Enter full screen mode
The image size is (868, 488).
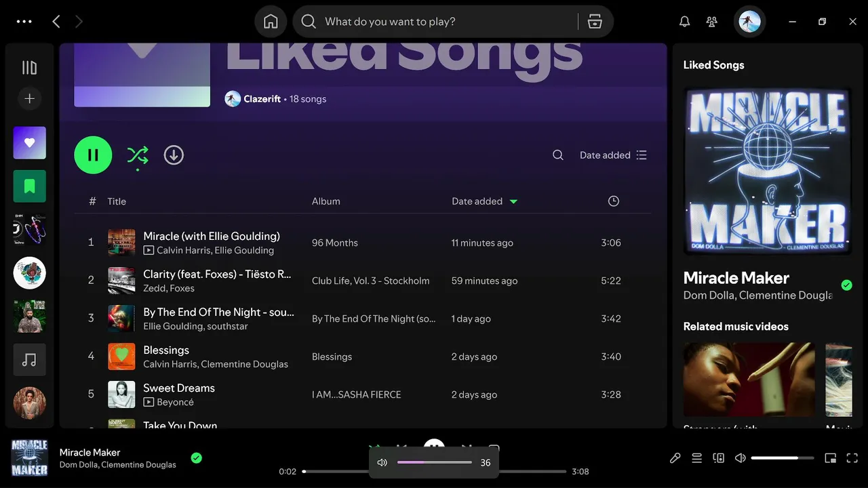click(x=852, y=458)
